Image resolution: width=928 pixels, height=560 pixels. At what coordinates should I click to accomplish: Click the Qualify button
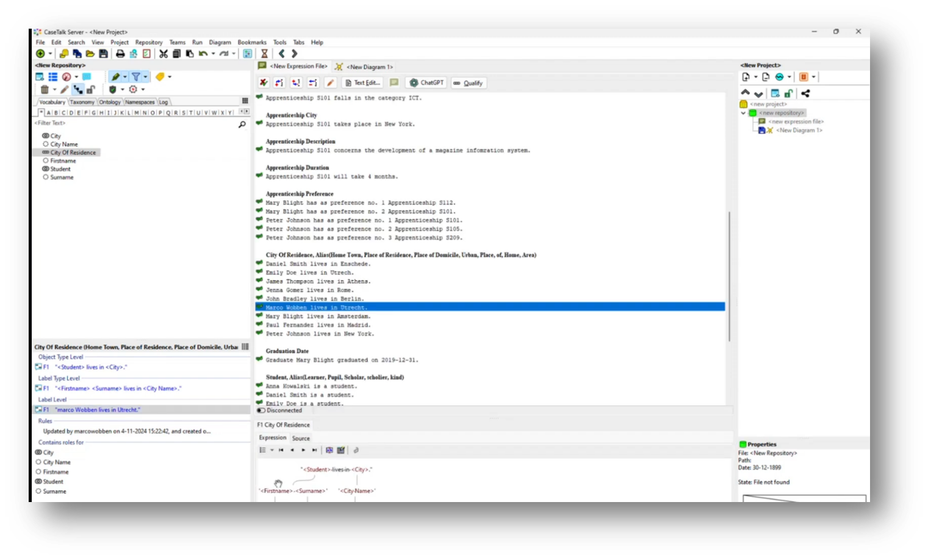pos(468,82)
